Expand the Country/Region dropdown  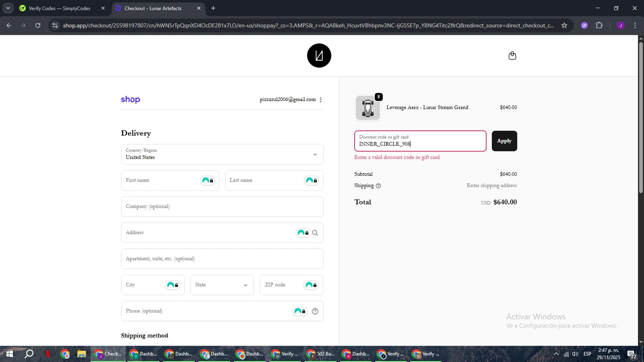point(222,154)
